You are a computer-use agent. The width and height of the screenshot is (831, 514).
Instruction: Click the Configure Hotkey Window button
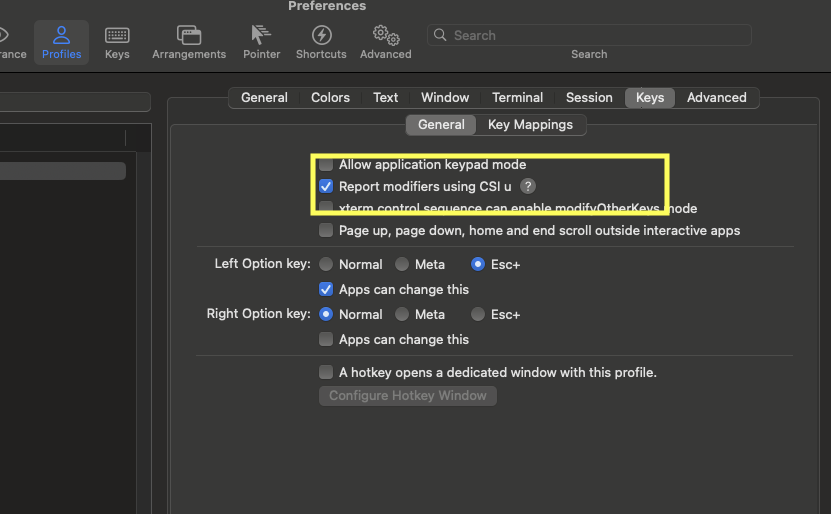(407, 395)
